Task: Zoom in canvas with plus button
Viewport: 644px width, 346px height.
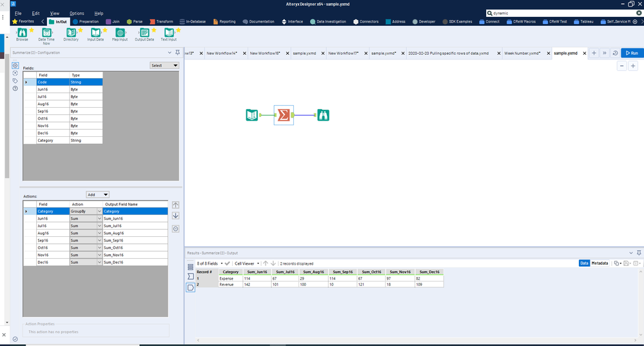Action: click(633, 66)
